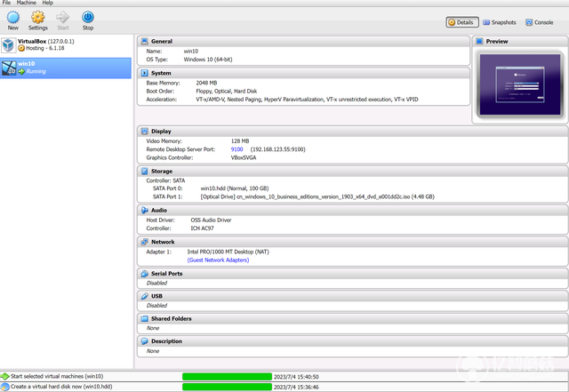The image size is (569, 392).
Task: Click the 192.168.123.55:9100 address text
Action: click(x=278, y=149)
